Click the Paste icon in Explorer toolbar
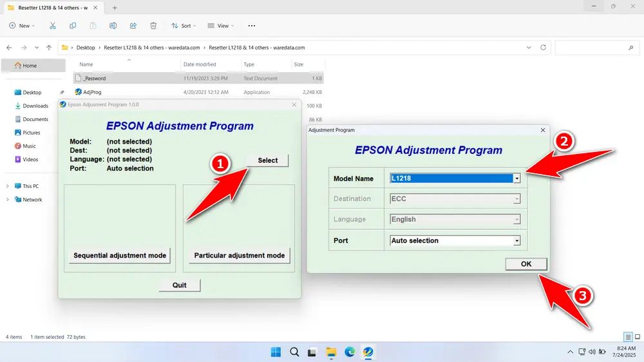Viewport: 644px width, 362px height. click(x=93, y=26)
